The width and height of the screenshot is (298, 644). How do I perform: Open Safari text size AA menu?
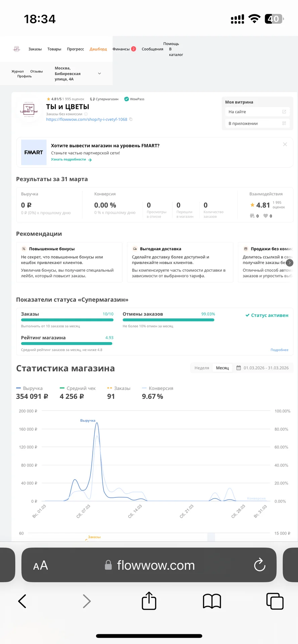[41, 566]
